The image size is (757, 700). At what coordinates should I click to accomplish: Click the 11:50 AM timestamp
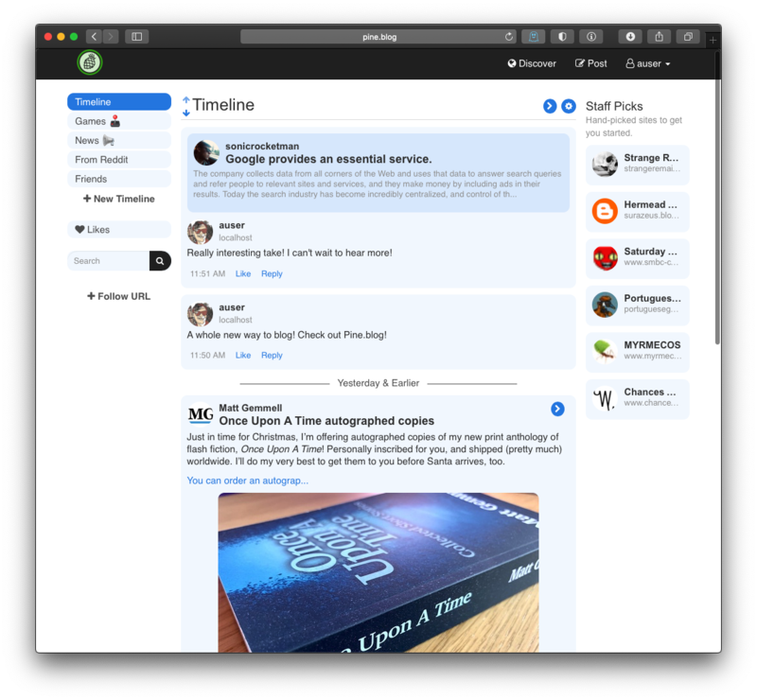click(x=207, y=356)
